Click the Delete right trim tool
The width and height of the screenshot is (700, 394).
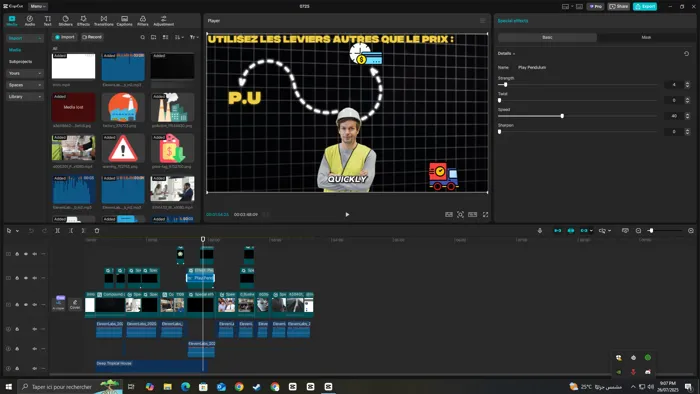tap(83, 231)
